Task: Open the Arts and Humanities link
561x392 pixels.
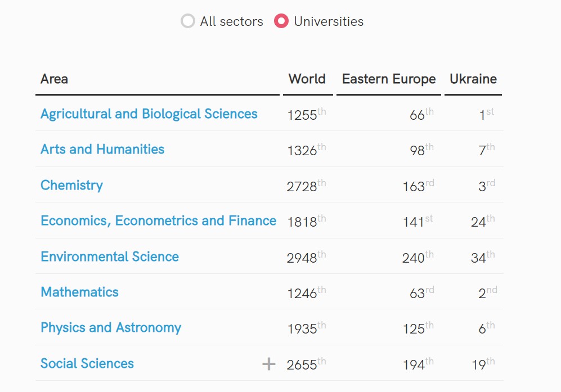Action: pos(102,149)
